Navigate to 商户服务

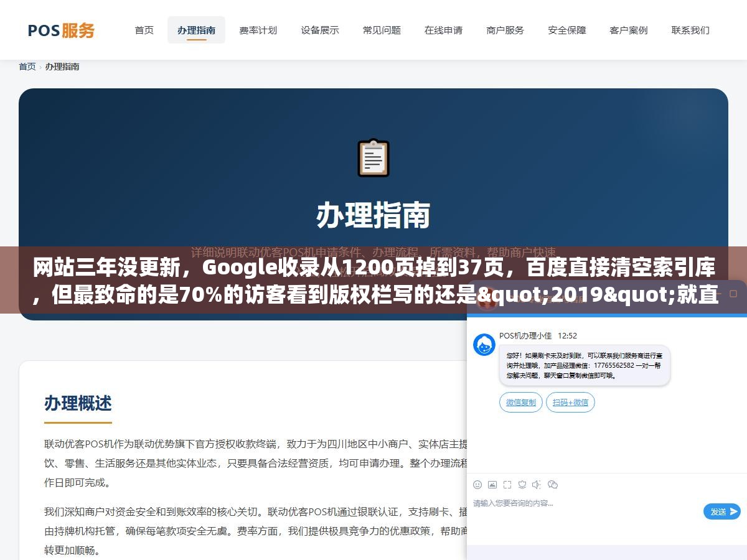[x=505, y=30]
